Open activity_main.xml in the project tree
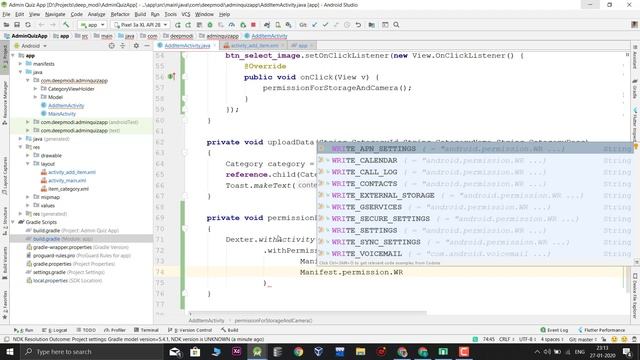640x360 pixels. click(x=67, y=180)
